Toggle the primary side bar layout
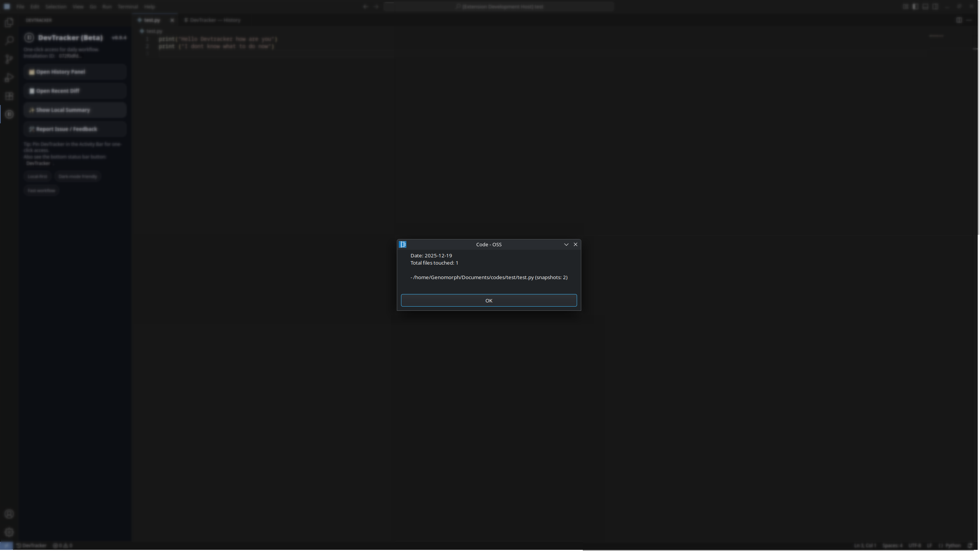980x551 pixels. 915,6
